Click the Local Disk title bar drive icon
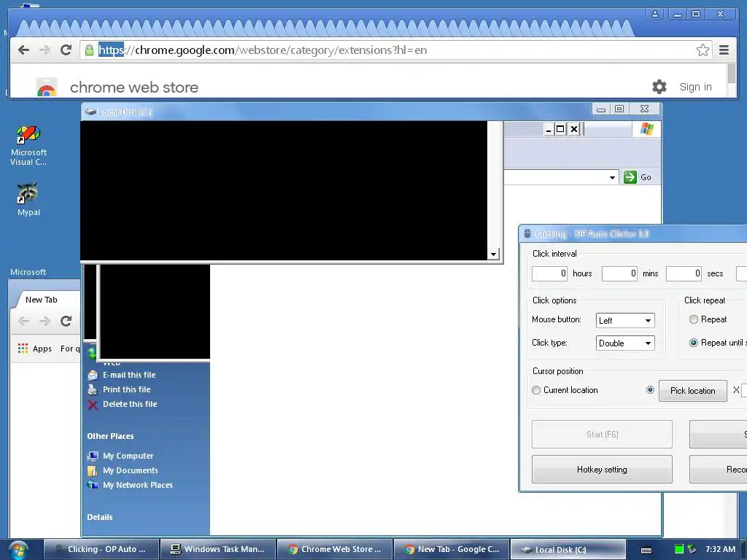The image size is (747, 560). coord(90,112)
